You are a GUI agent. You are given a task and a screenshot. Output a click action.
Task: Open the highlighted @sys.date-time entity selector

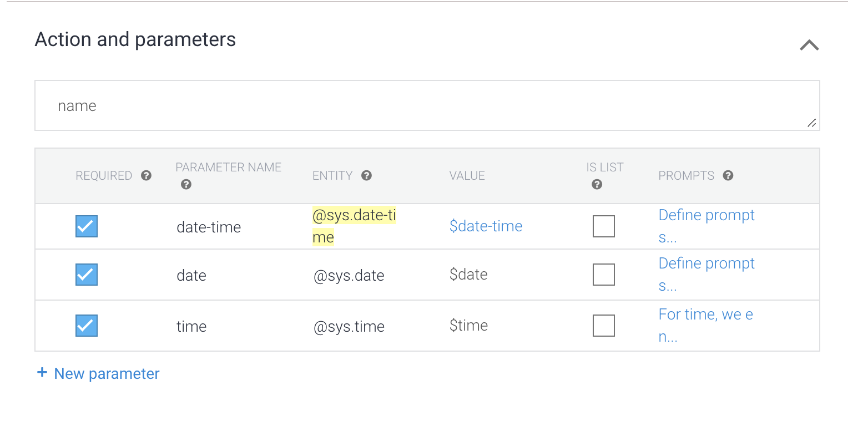354,226
